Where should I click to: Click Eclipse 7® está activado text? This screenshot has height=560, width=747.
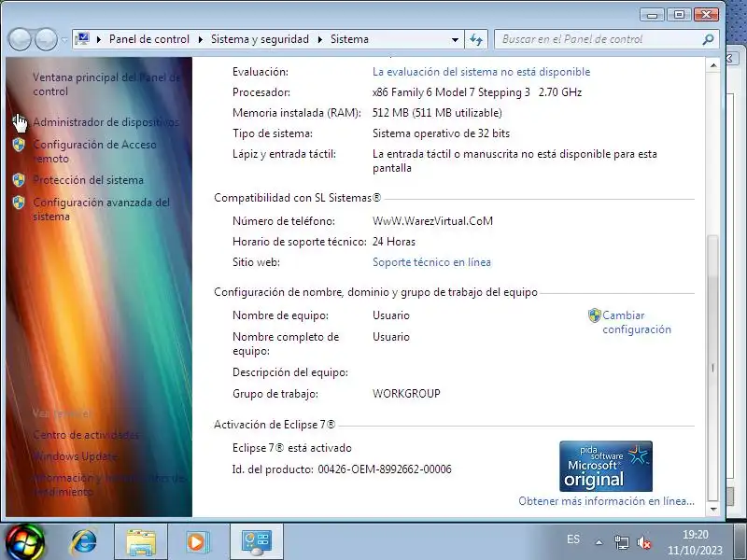292,448
